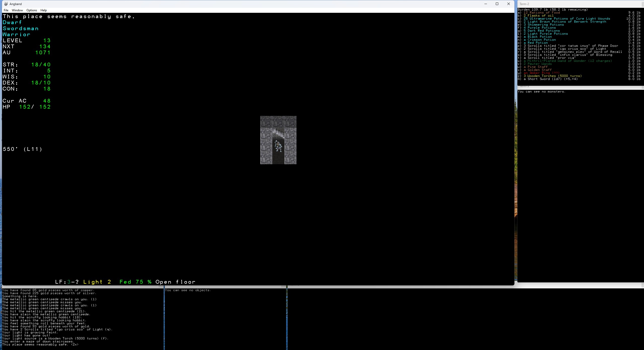The height and width of the screenshot is (350, 644).
Task: Close the Angband window
Action: point(509,4)
